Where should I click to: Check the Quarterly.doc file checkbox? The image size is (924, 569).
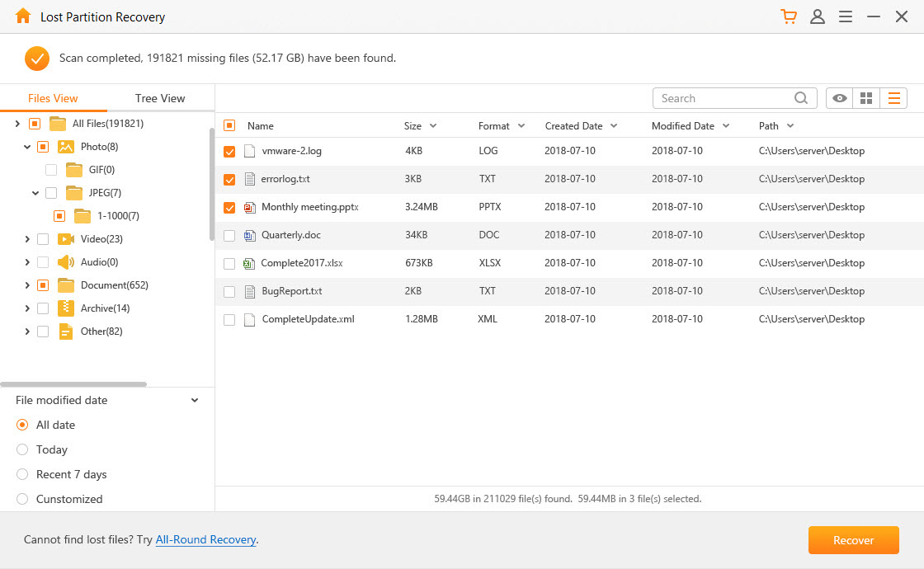(229, 236)
